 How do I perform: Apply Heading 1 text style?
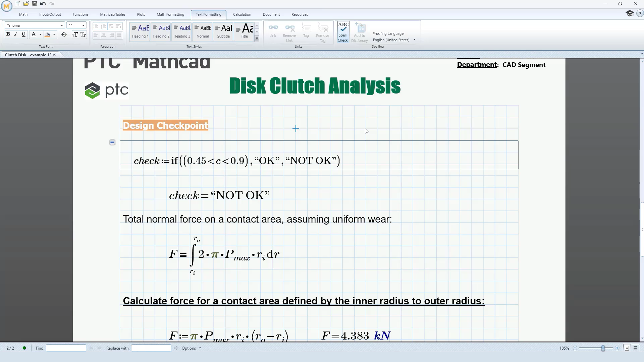(x=140, y=32)
